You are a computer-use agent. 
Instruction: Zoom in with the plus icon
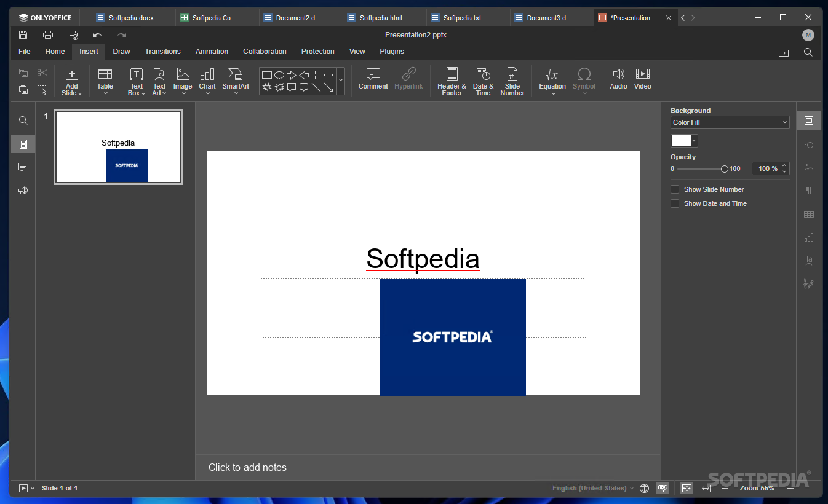790,488
